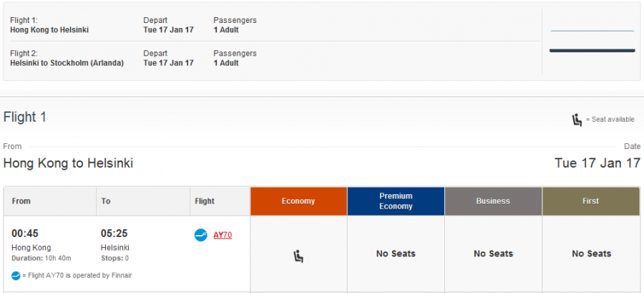Click Hong Kong to Helsinki in the Flight 1 summary
The width and height of the screenshot is (644, 293).
(x=49, y=30)
